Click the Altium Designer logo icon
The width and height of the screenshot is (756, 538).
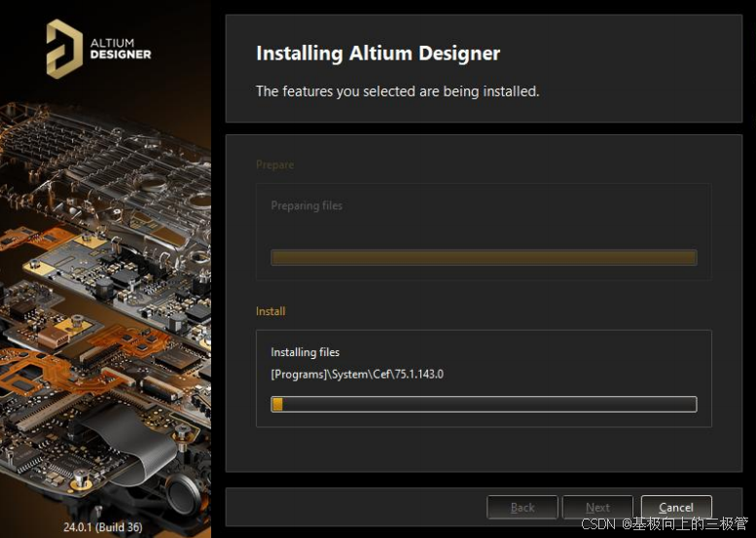coord(64,49)
